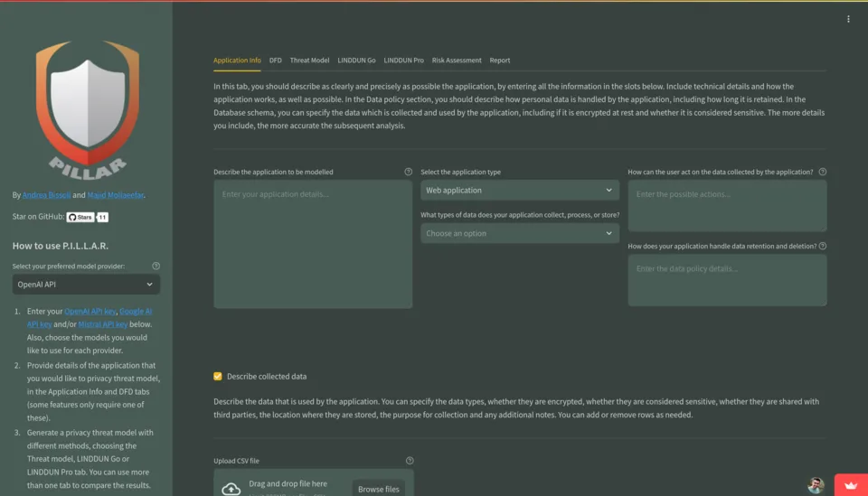This screenshot has height=496, width=868.
Task: Click the How to use P.I.L.L.A.R. heading
Action: [x=61, y=246]
